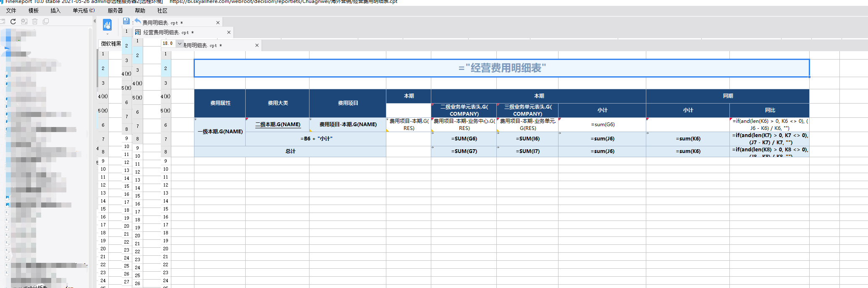This screenshot has height=288, width=868.
Task: Open the 服务器 menu
Action: [x=115, y=10]
